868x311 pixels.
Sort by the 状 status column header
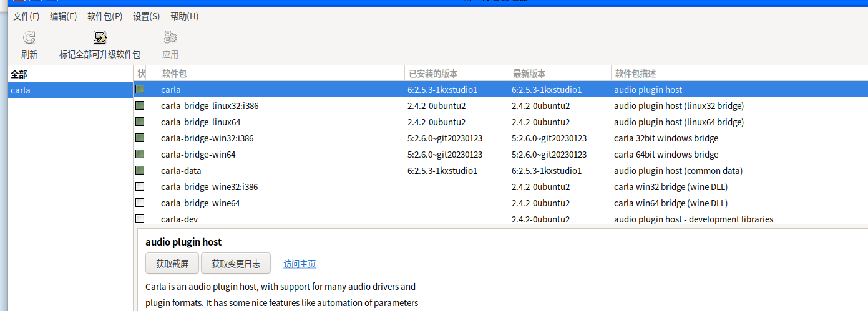(x=141, y=74)
